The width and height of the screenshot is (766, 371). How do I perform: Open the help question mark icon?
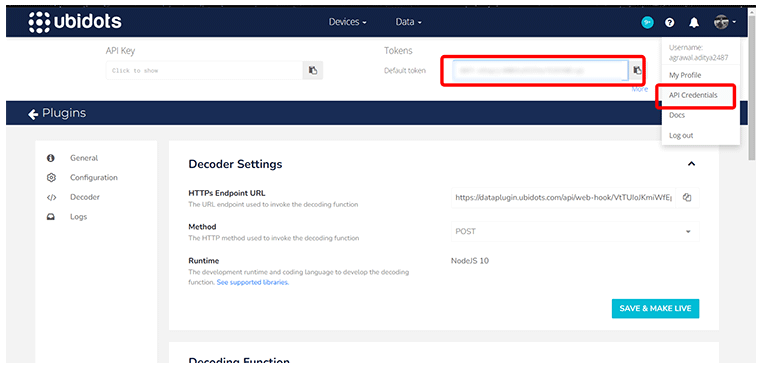(x=670, y=22)
